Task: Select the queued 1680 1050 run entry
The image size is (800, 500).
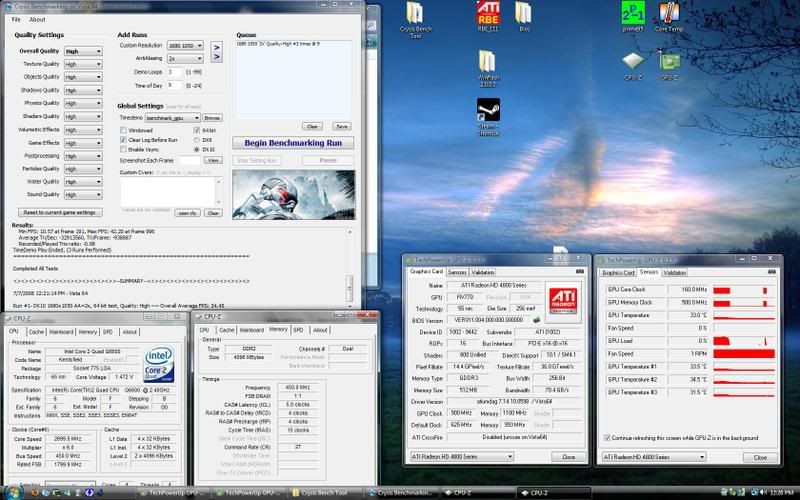Action: point(278,44)
